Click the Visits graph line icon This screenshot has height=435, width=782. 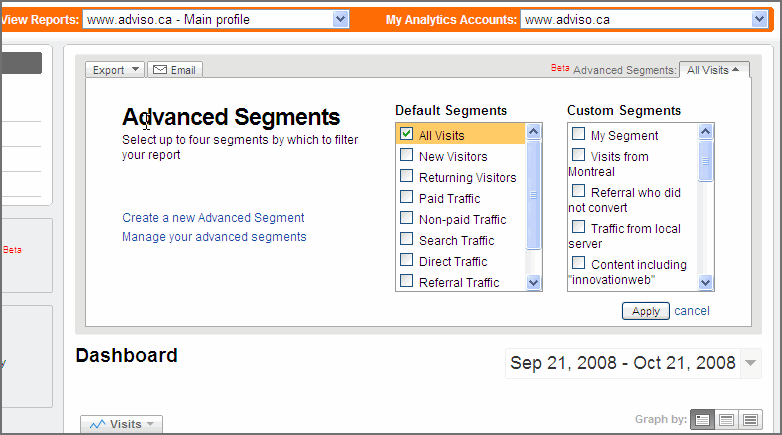[97, 424]
